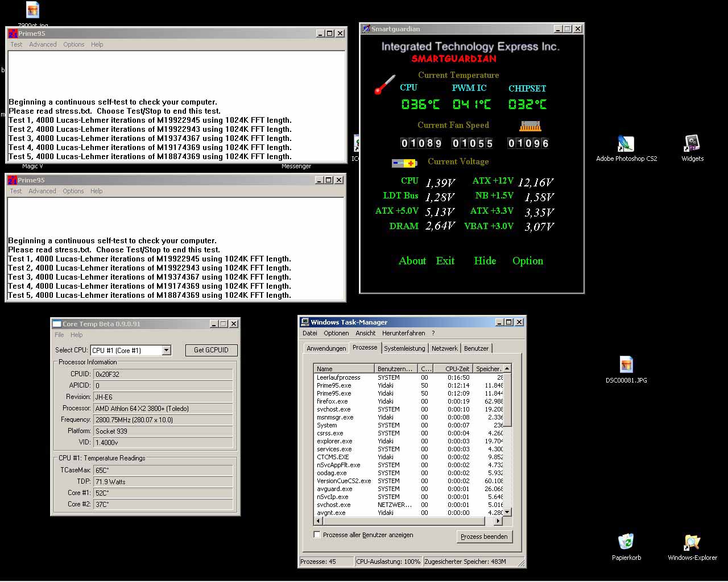Image resolution: width=728 pixels, height=582 pixels.
Task: Open the Select CPU dropdown in Core Temp
Action: tap(167, 351)
